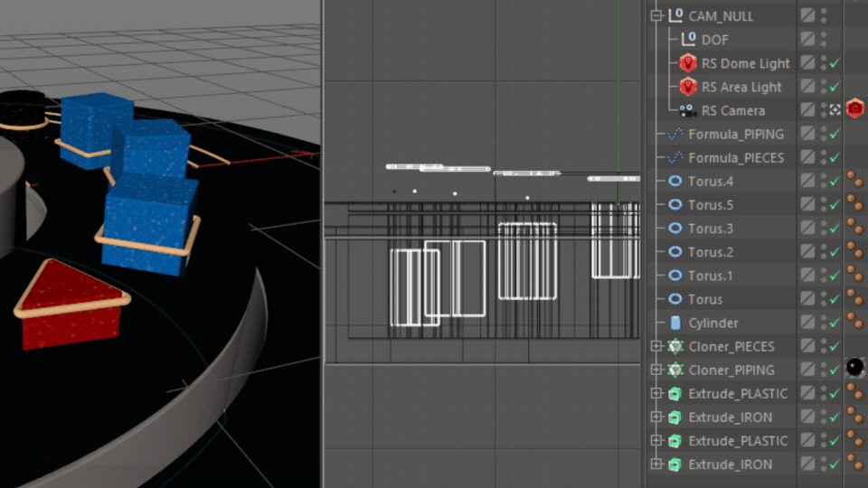868x488 pixels.
Task: Disable Cloner_PIPING using its green checkmark
Action: pos(835,370)
